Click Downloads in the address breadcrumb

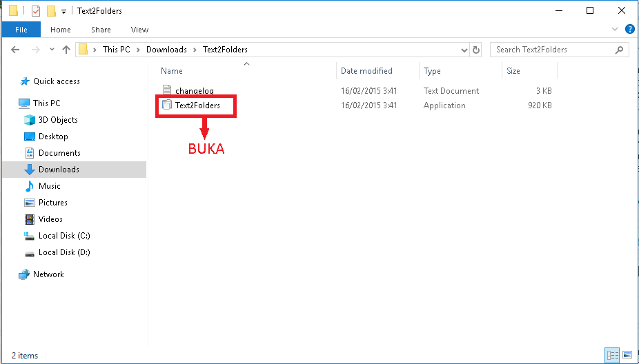166,50
